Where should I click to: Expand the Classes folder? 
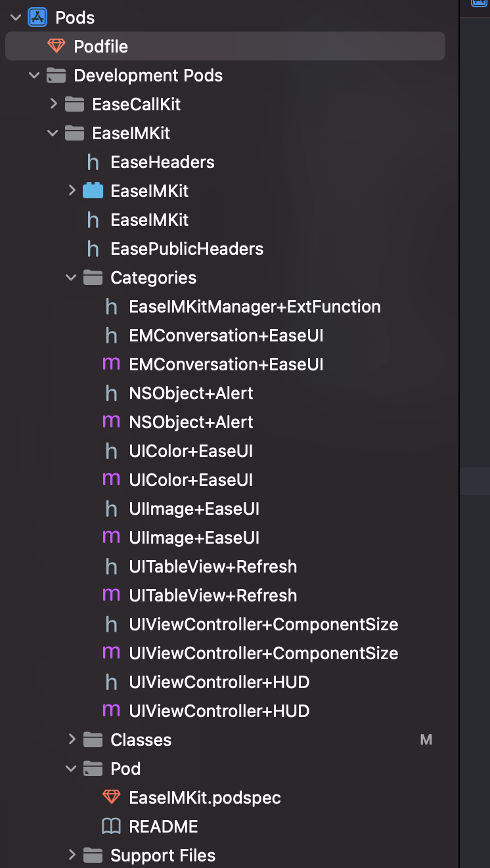(x=72, y=740)
